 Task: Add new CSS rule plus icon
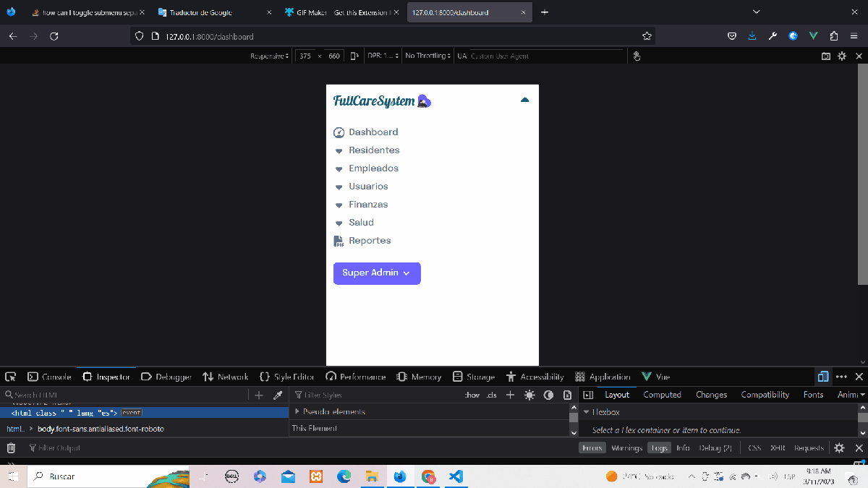(x=510, y=395)
